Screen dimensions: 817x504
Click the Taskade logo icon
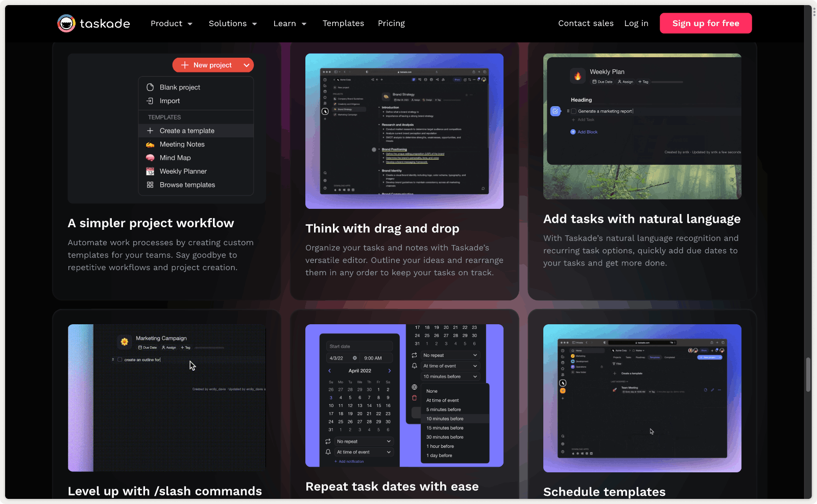66,23
